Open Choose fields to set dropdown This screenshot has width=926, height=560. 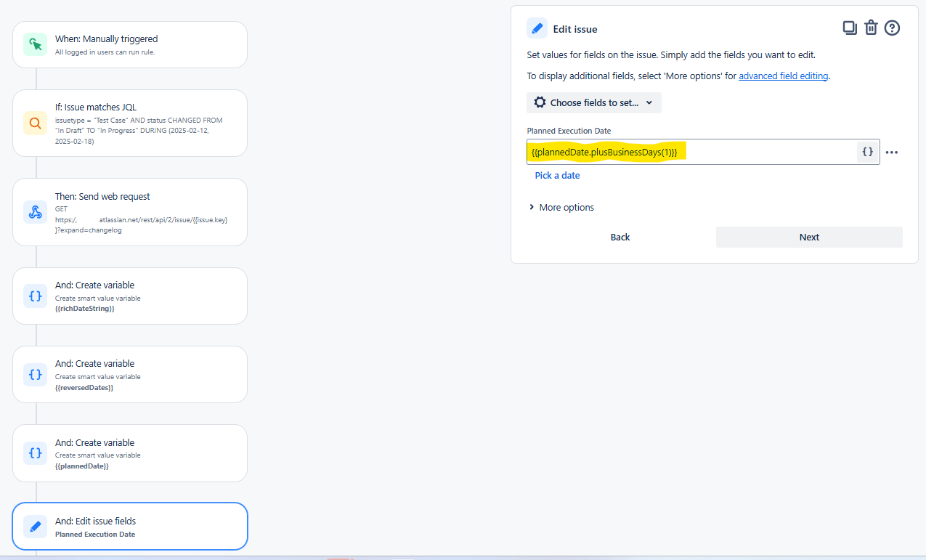tap(594, 102)
